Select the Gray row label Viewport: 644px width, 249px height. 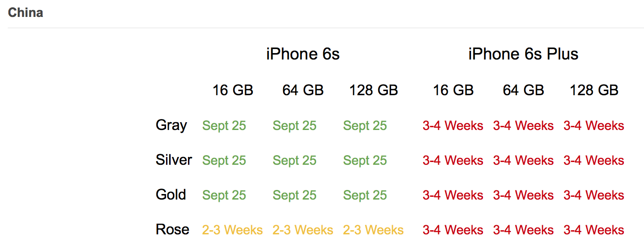pyautogui.click(x=172, y=125)
